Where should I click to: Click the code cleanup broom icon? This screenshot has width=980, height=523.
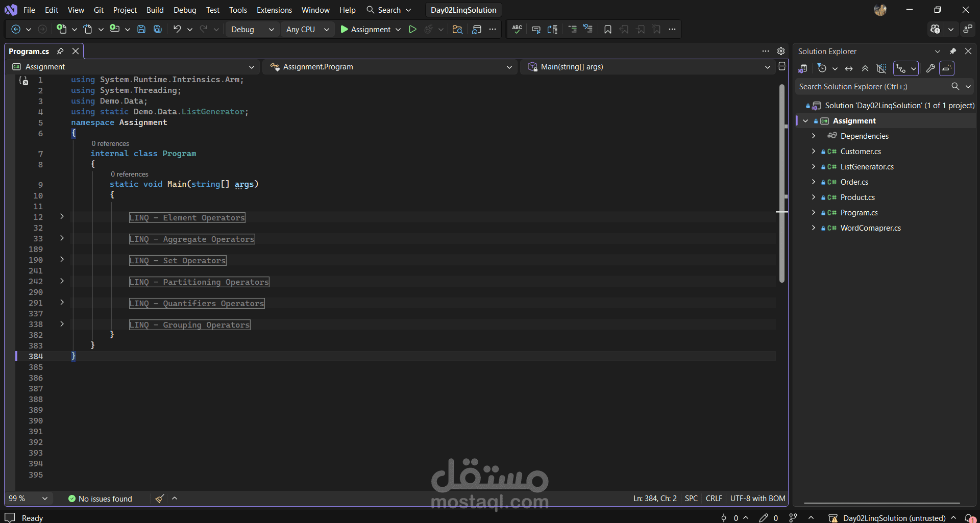(x=160, y=499)
